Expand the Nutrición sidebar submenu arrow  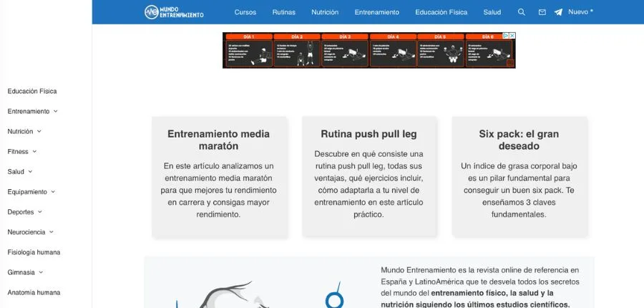click(x=39, y=132)
